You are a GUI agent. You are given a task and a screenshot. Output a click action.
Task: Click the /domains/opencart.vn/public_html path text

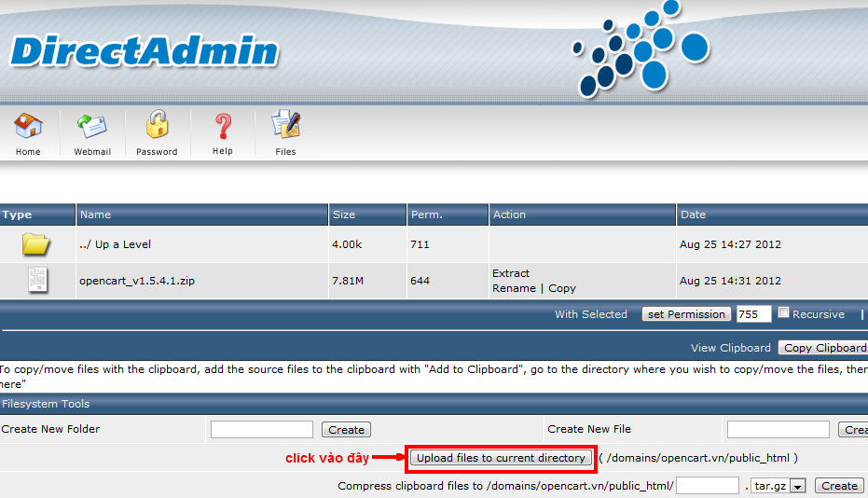tap(698, 458)
